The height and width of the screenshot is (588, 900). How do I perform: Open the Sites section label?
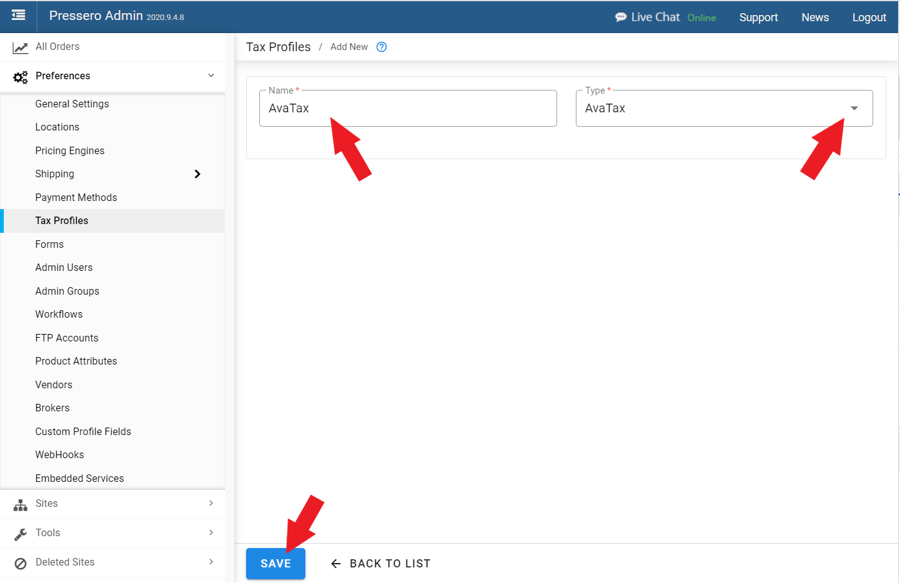coord(47,504)
